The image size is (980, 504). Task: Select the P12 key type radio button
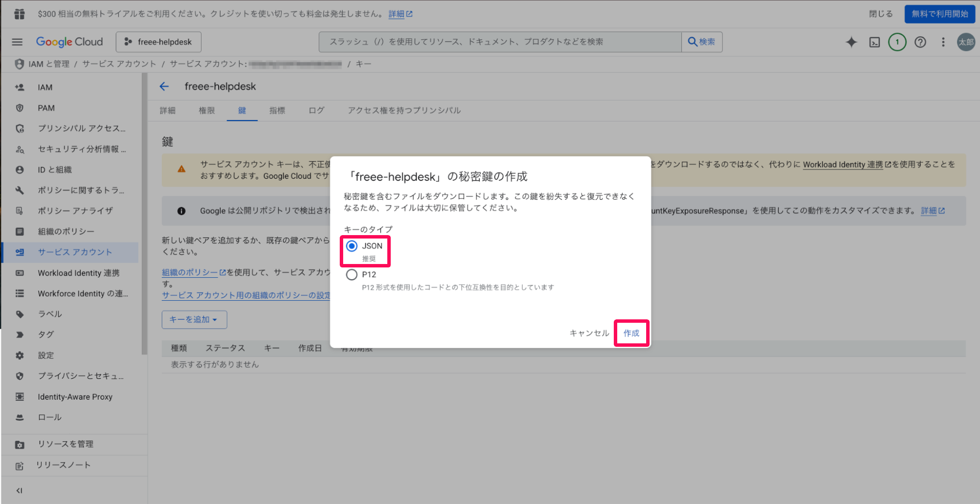tap(352, 275)
